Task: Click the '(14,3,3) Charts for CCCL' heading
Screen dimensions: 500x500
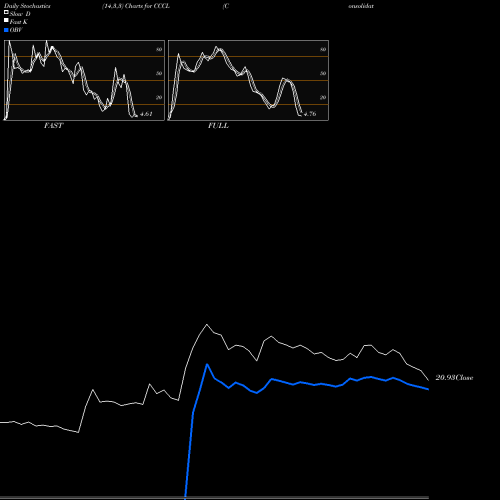Action: 136,6
